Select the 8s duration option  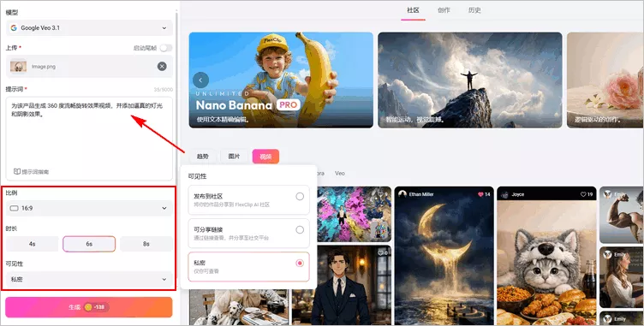(146, 244)
